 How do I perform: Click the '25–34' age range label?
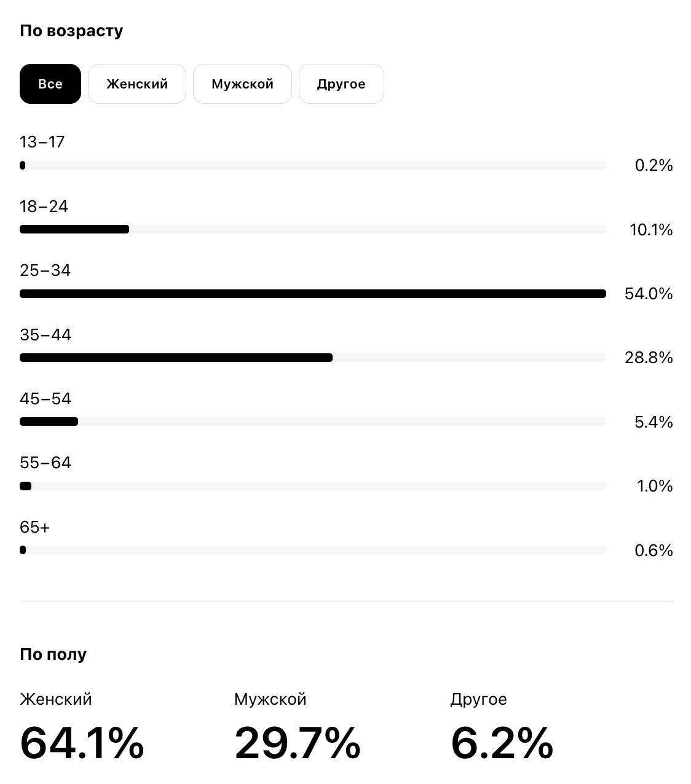45,270
